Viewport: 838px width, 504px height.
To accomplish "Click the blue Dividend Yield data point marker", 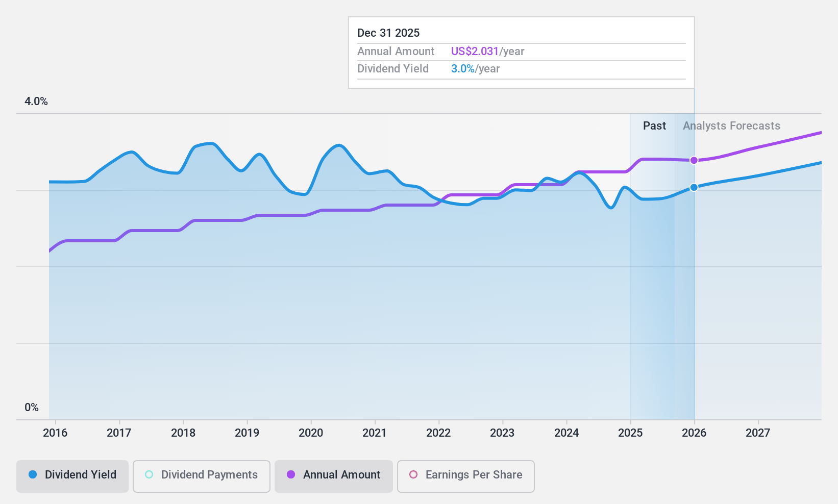I will [x=694, y=188].
